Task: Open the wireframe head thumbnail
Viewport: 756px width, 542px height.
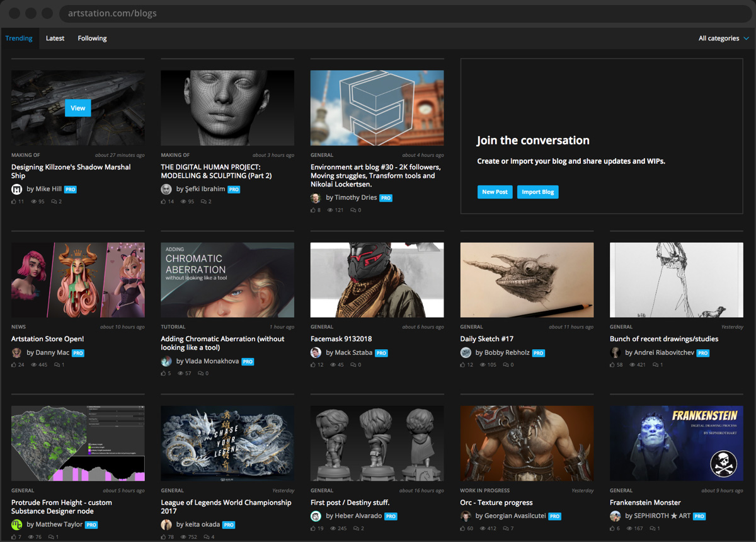Action: tap(227, 108)
